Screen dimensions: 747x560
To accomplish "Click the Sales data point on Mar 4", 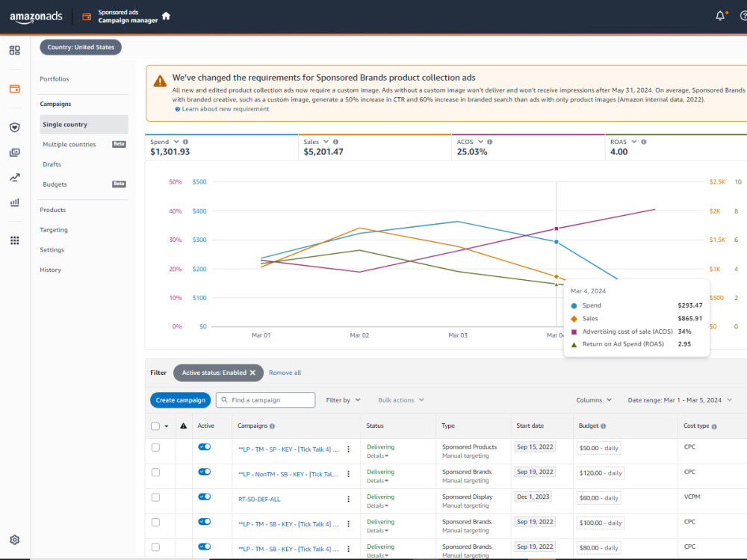I will click(x=556, y=277).
